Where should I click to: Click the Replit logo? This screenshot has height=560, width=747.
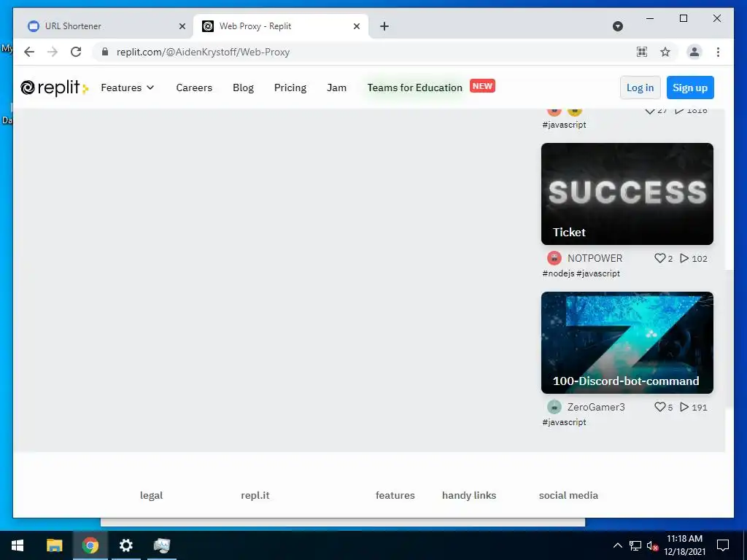(x=54, y=87)
